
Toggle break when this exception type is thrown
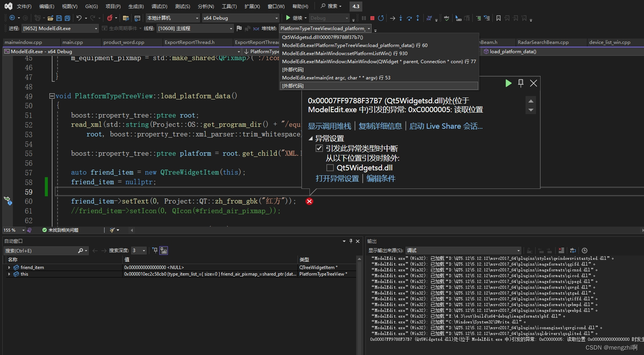319,148
